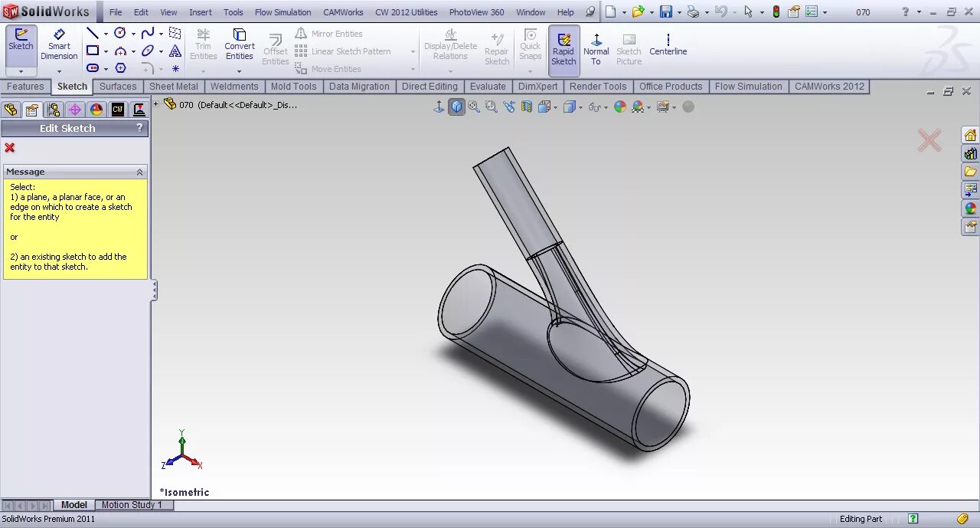Screen dimensions: 980x528
Task: Select the Ellipse sketch tool
Action: pyautogui.click(x=148, y=51)
